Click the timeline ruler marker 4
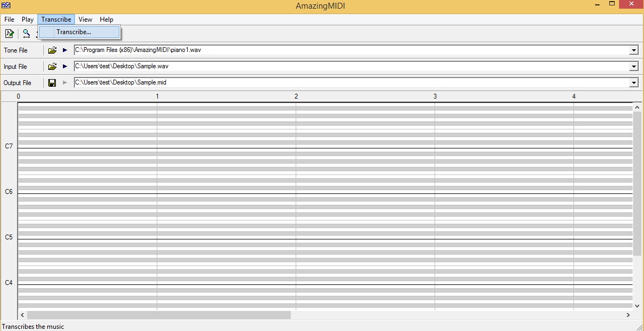Viewport: 644px width, 331px height. tap(574, 96)
